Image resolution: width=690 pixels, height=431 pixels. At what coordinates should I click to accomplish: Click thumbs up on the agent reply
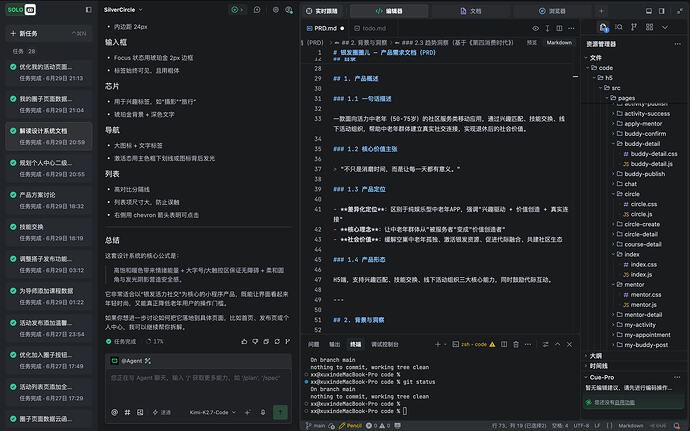click(244, 341)
